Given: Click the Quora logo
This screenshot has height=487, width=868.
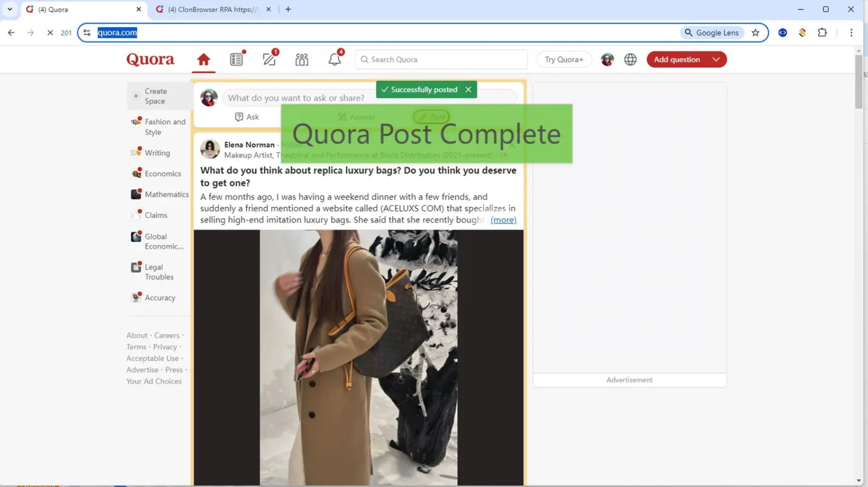Looking at the screenshot, I should (150, 59).
